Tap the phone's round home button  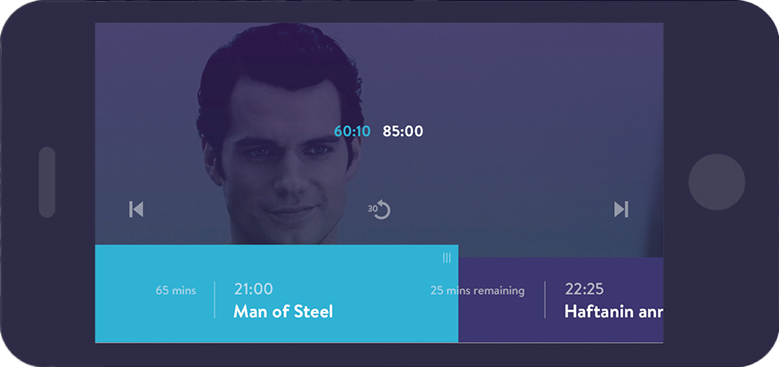tap(716, 182)
